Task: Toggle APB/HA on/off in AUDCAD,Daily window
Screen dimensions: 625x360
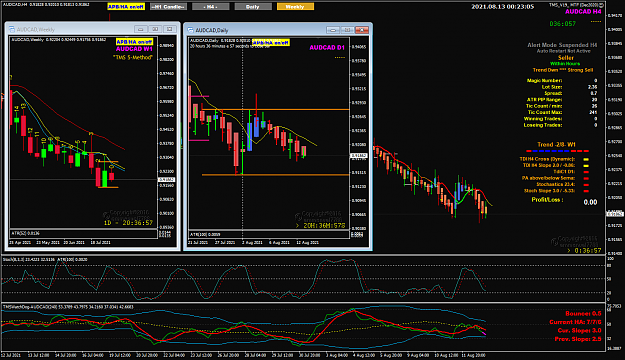Action: (271, 43)
